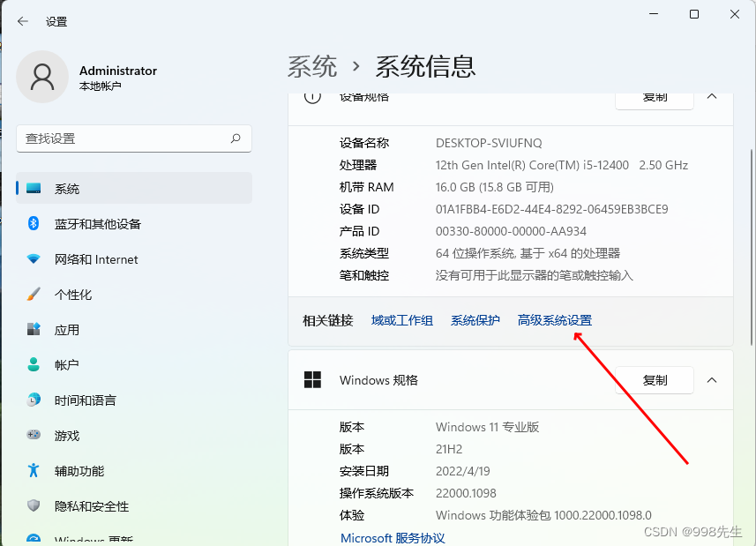Image resolution: width=756 pixels, height=546 pixels.
Task: Click the Apps icon in sidebar
Action: pyautogui.click(x=34, y=330)
